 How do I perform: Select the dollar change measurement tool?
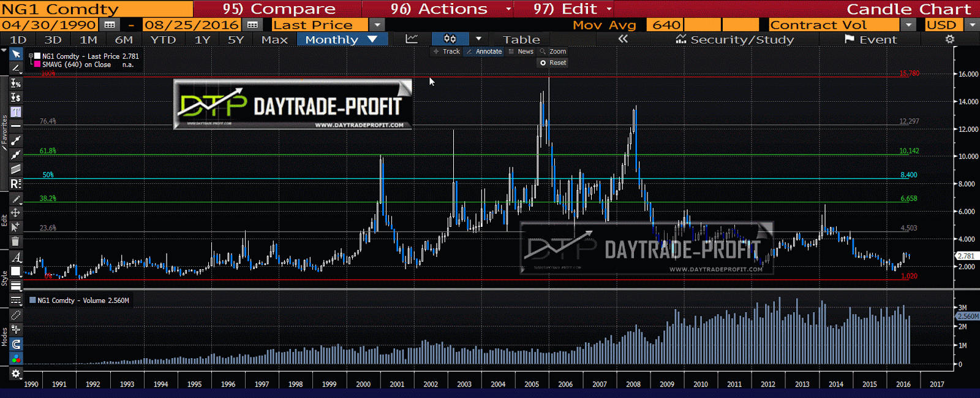point(16,97)
